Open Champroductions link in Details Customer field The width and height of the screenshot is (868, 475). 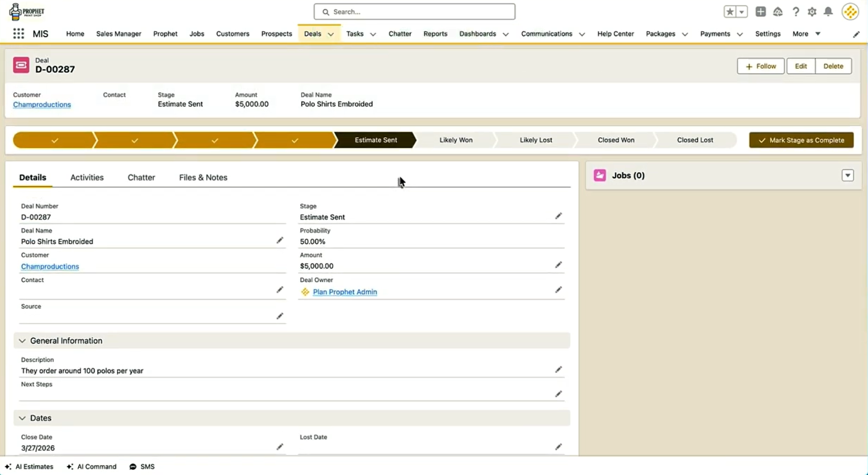[x=50, y=266]
